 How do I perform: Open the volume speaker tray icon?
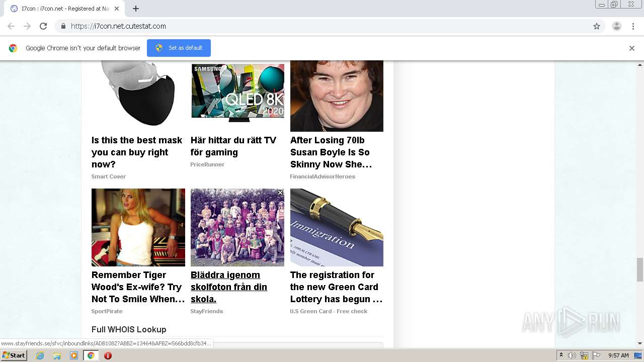(x=572, y=355)
